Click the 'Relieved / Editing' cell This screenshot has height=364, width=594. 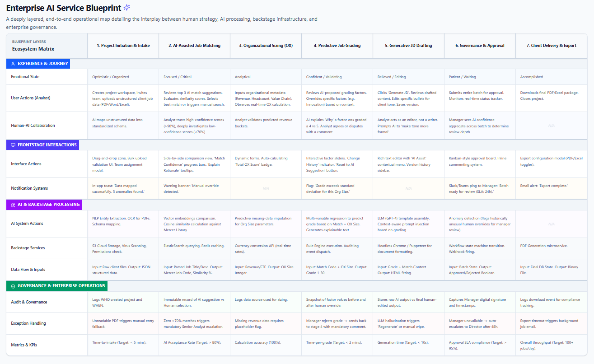click(408, 77)
